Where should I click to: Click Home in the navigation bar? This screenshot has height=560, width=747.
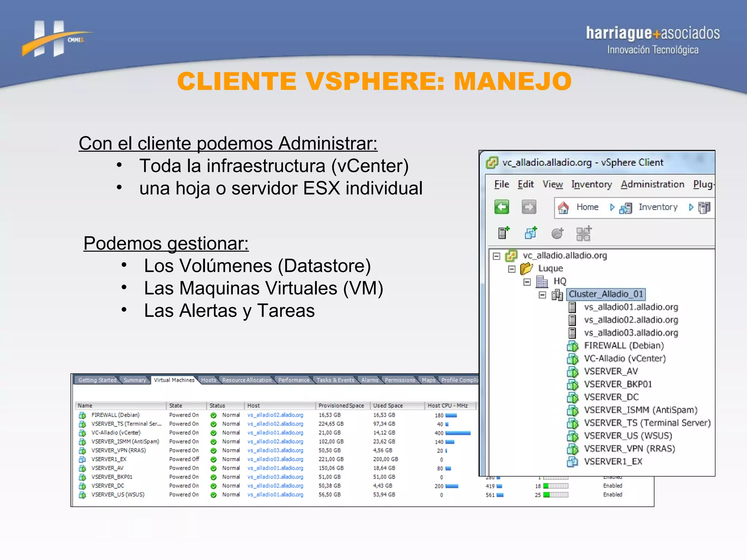pos(587,207)
